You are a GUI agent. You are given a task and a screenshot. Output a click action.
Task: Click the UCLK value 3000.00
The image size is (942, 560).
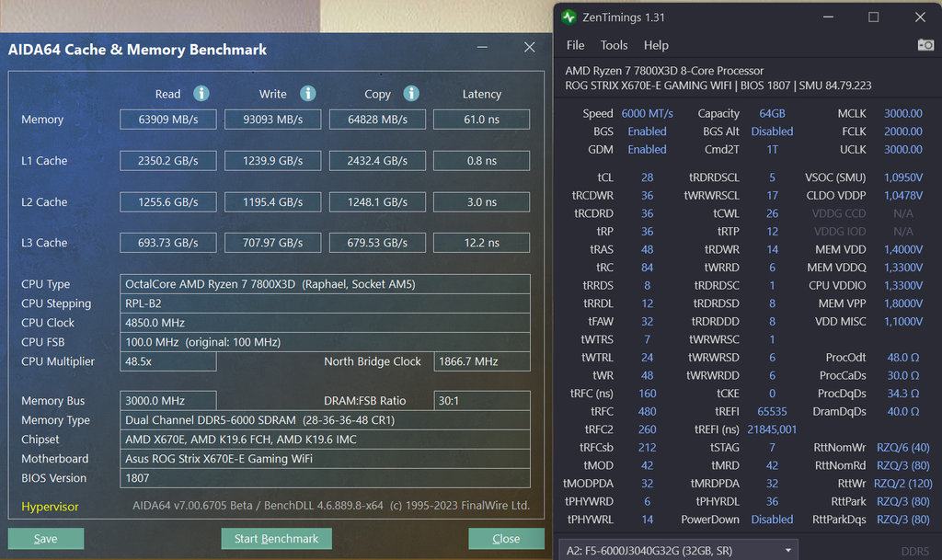coord(903,150)
